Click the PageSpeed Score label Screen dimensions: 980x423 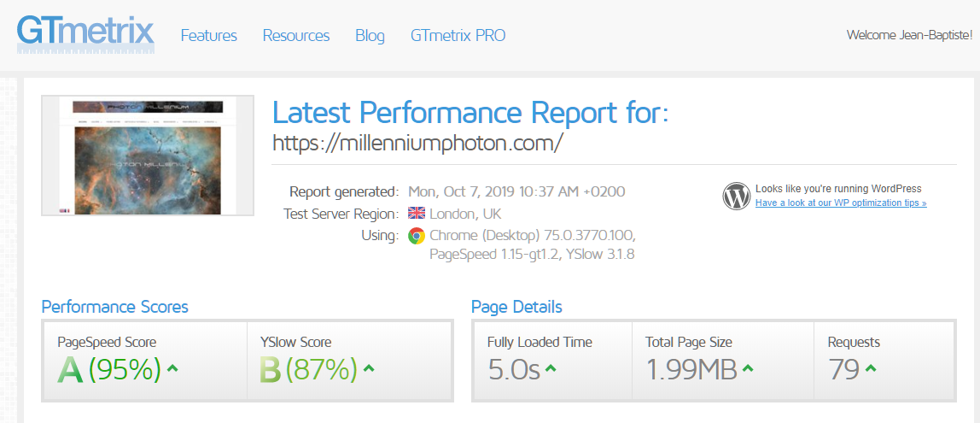107,343
